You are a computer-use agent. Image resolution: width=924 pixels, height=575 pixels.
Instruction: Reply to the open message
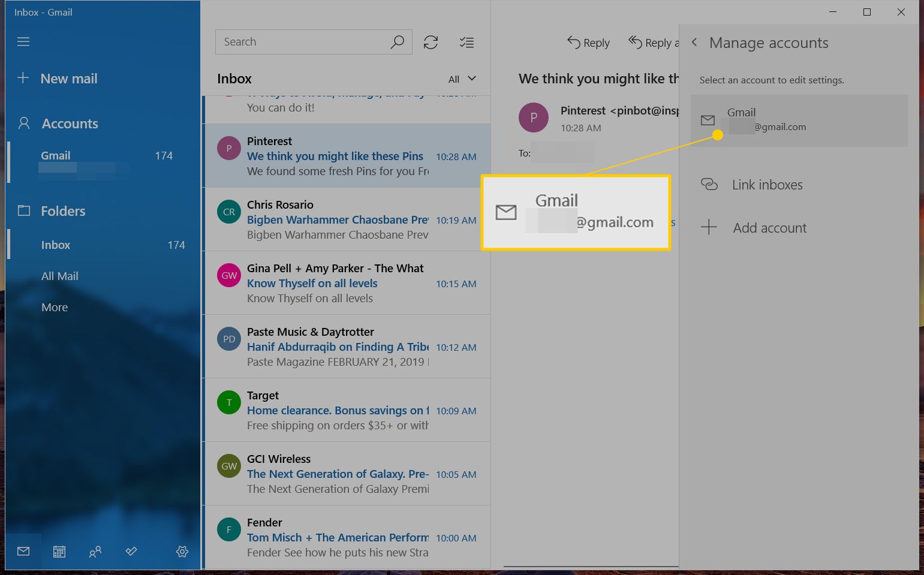(588, 43)
